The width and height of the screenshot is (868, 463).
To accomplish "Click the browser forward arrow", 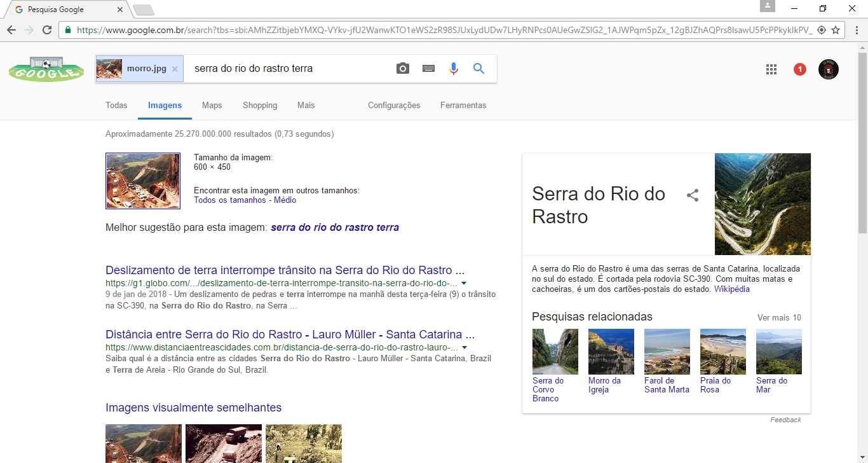I will tap(29, 30).
